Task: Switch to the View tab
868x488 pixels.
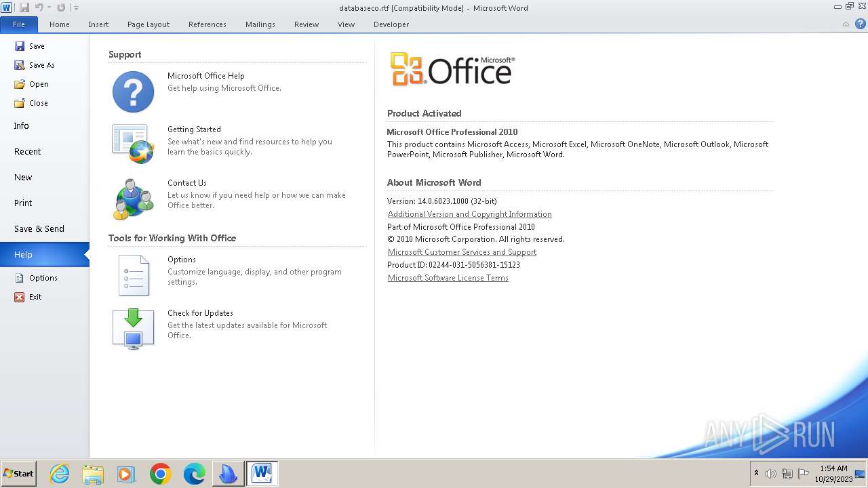Action: [346, 24]
